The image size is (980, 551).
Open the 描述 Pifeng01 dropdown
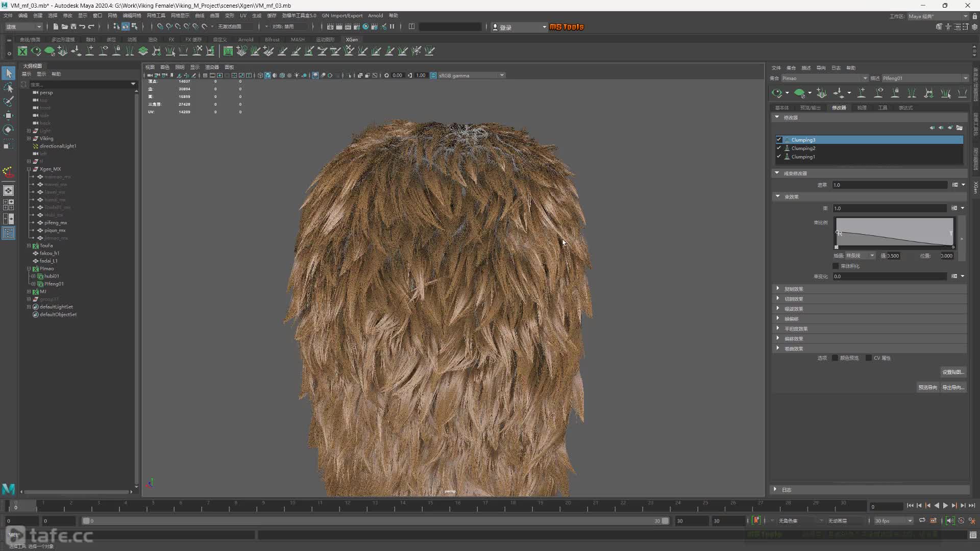click(x=925, y=78)
